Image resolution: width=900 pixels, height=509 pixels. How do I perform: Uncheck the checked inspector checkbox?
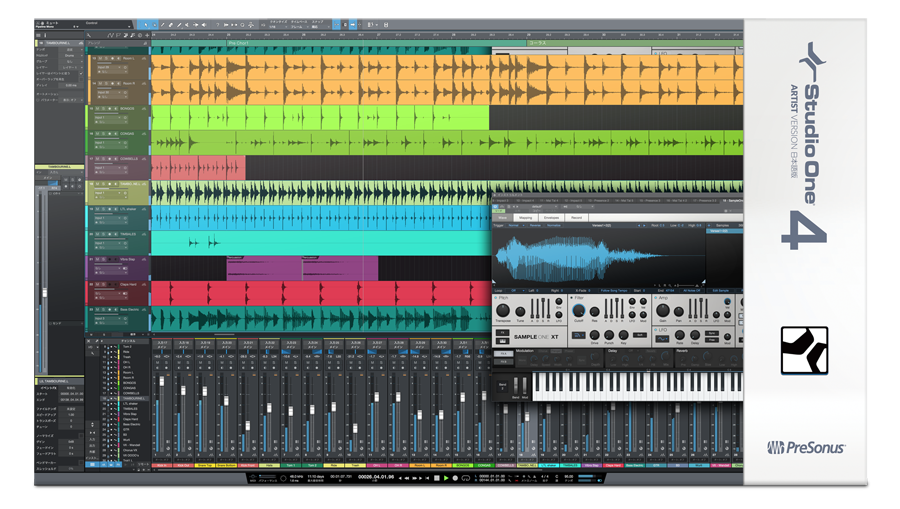click(82, 73)
